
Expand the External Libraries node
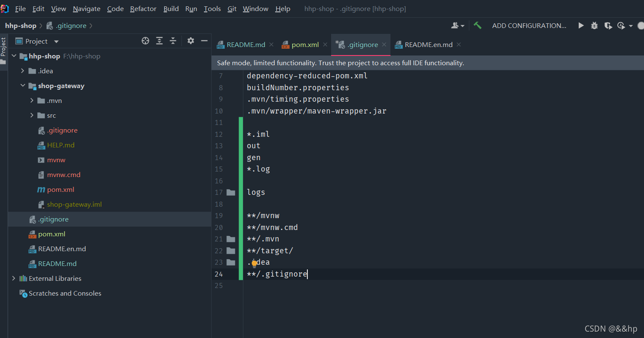tap(14, 278)
